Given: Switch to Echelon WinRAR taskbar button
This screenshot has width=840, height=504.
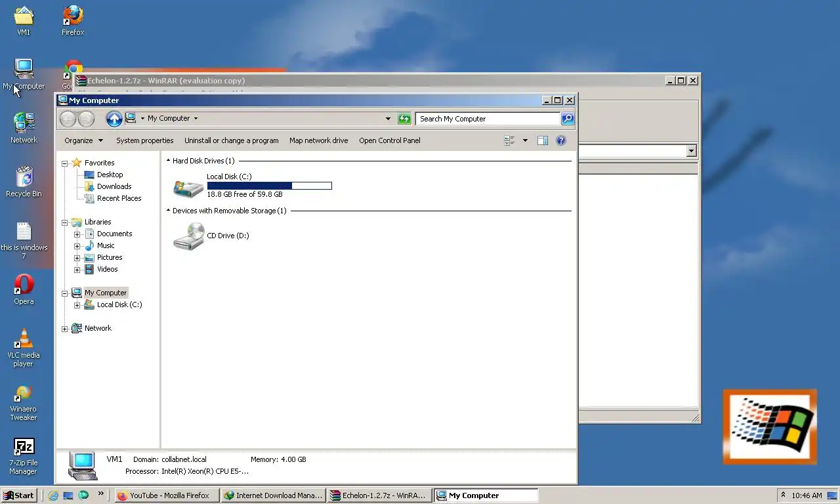Looking at the screenshot, I should (x=379, y=495).
